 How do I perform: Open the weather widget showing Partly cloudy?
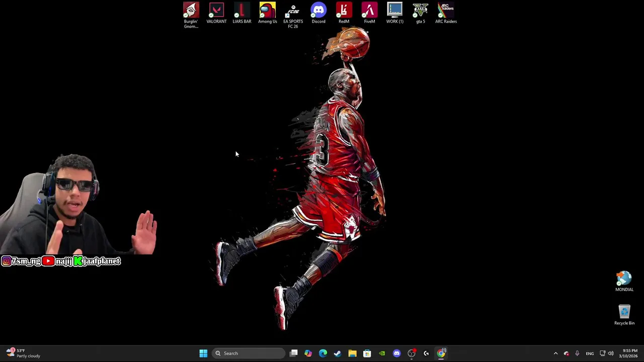pyautogui.click(x=23, y=353)
